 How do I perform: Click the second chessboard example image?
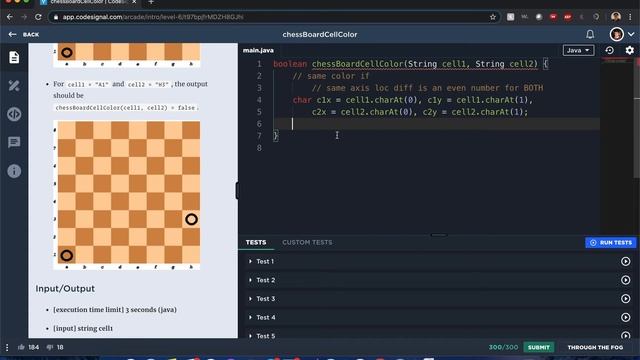coord(127,195)
